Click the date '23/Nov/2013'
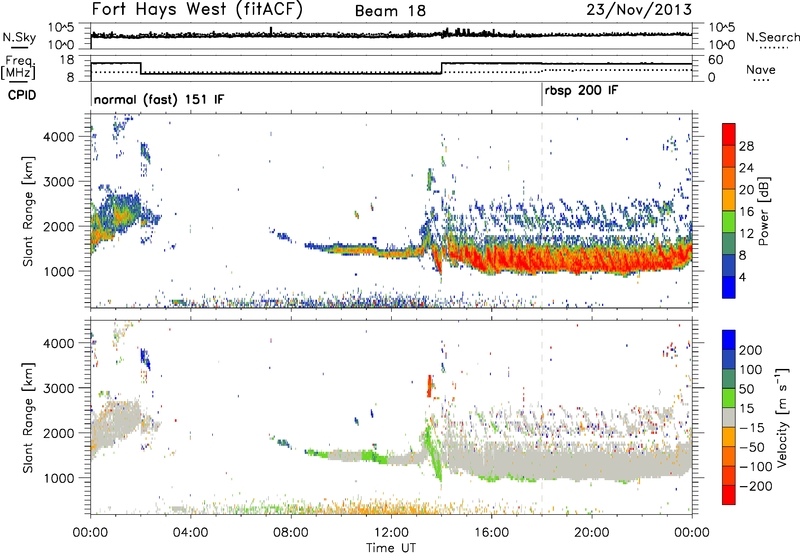 [639, 10]
